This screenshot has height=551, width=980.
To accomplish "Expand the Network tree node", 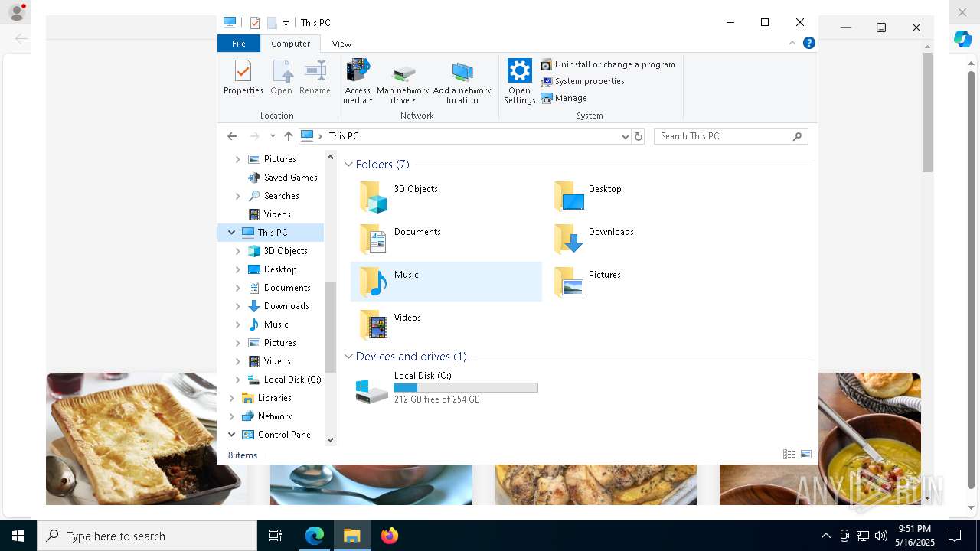I will 232,416.
